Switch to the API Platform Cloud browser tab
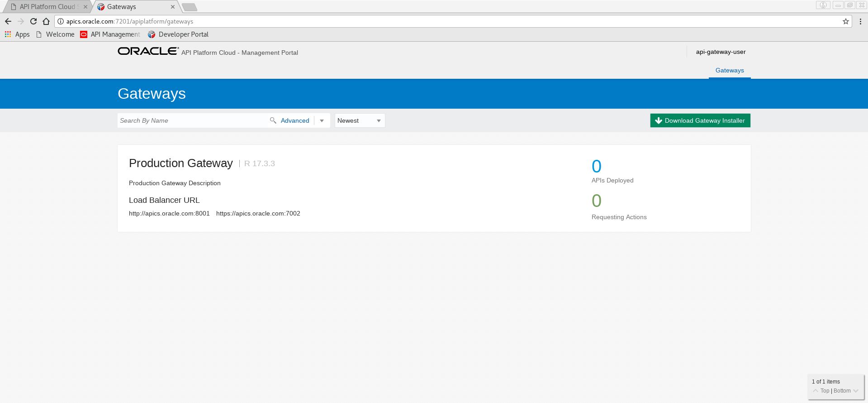 47,7
